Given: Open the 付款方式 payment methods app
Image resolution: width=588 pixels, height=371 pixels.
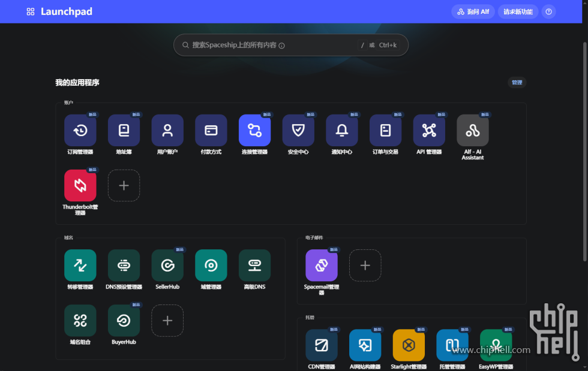Looking at the screenshot, I should 211,131.
